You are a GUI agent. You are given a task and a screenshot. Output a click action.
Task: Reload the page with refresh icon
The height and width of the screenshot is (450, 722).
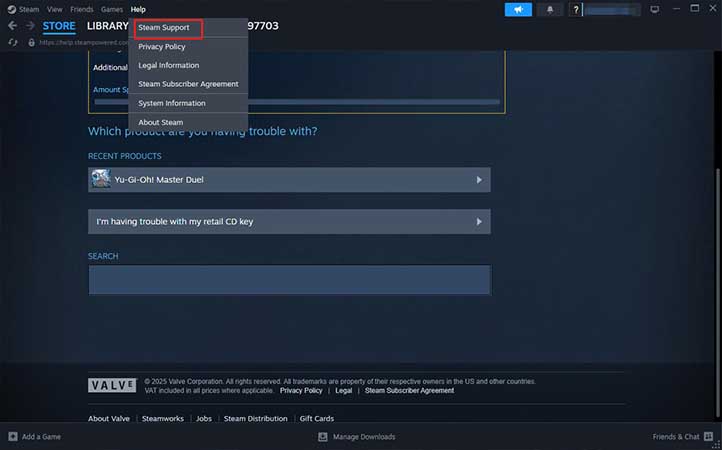[13, 42]
